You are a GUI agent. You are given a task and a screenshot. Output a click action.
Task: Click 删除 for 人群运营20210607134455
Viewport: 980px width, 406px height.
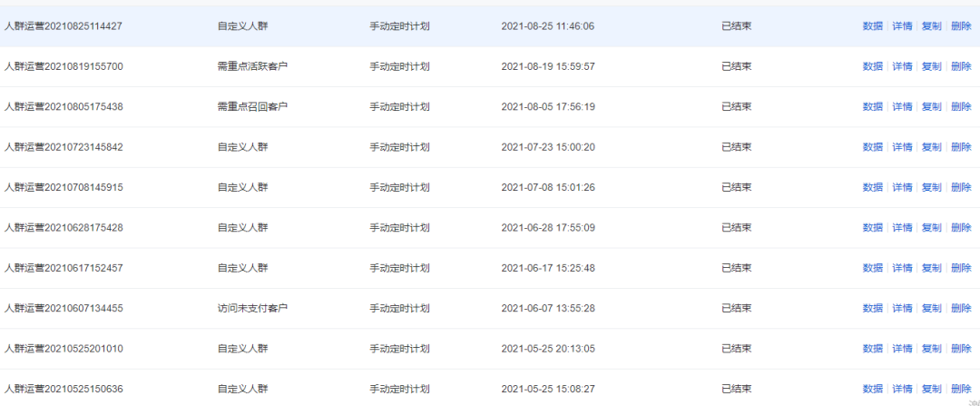(961, 309)
